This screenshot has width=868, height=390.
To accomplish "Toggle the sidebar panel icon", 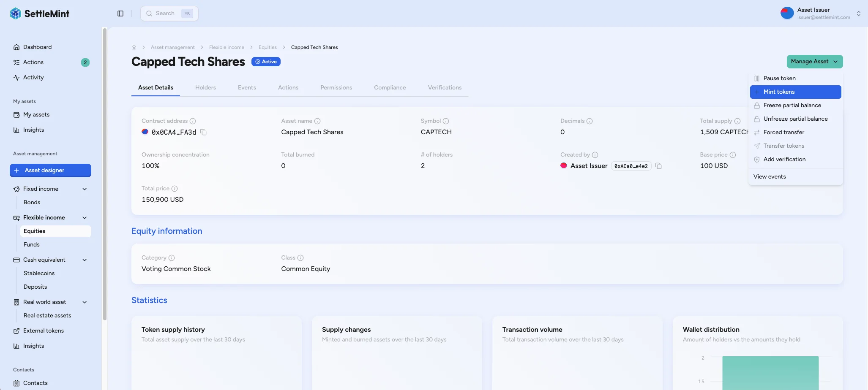I will 120,14.
